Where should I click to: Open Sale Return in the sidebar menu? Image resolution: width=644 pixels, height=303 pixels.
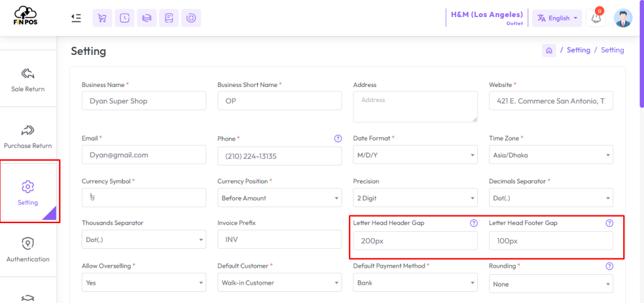(28, 80)
